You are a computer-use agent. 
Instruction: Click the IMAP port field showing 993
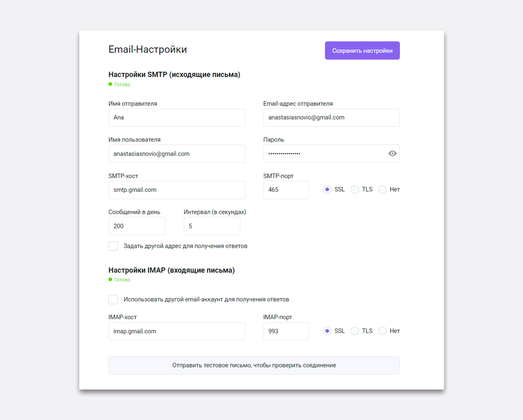coord(286,331)
